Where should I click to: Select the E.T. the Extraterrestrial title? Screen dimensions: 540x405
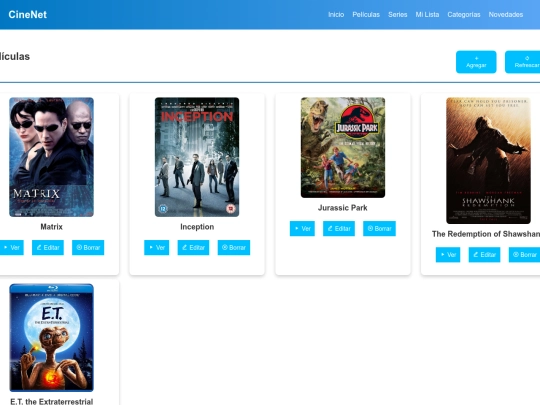click(52, 401)
